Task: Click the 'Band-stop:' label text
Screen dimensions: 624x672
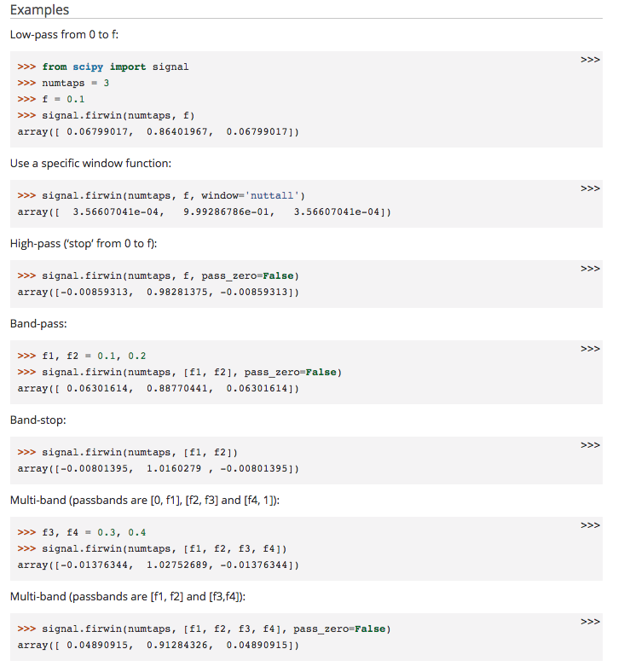Action: coord(38,420)
